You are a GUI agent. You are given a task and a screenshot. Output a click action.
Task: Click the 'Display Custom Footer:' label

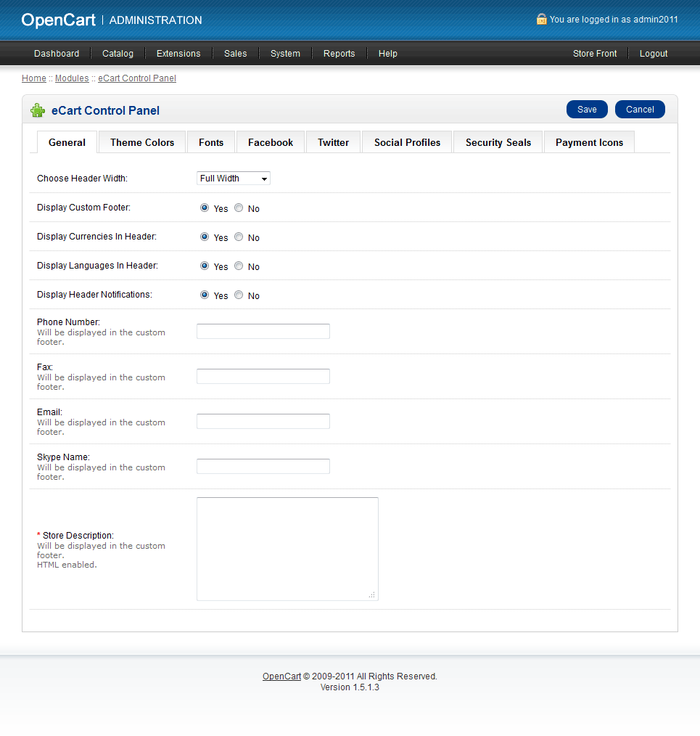pos(83,208)
